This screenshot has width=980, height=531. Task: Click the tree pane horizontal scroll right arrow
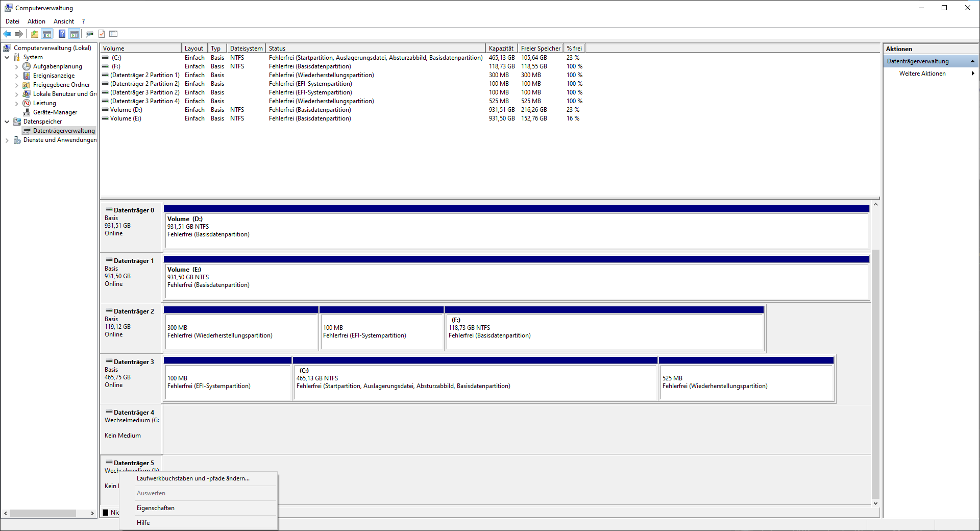click(x=92, y=514)
